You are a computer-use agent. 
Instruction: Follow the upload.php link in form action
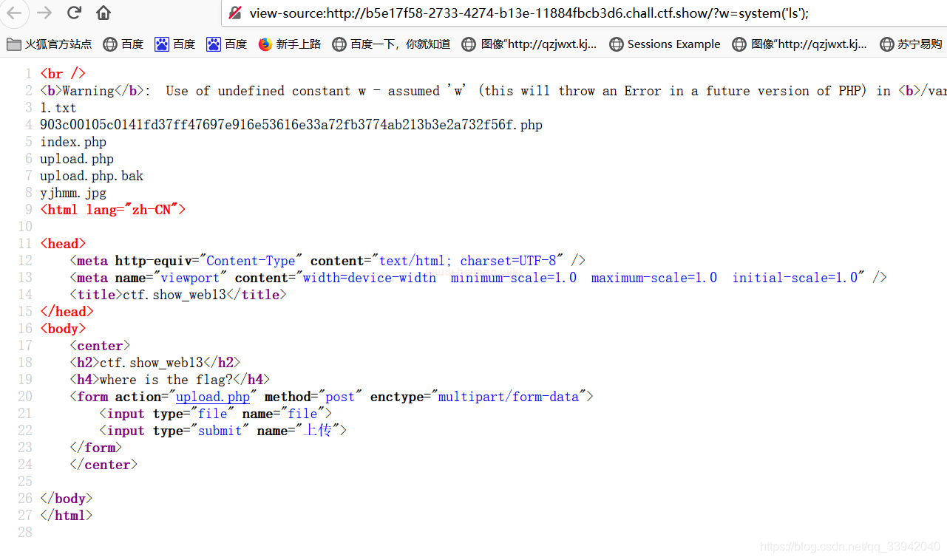point(213,397)
